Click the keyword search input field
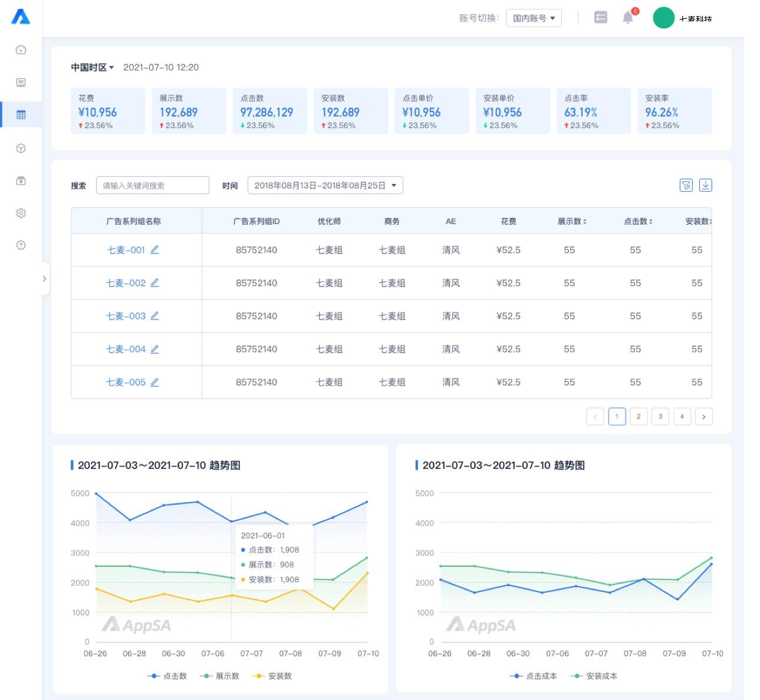The width and height of the screenshot is (760, 700). coord(153,185)
